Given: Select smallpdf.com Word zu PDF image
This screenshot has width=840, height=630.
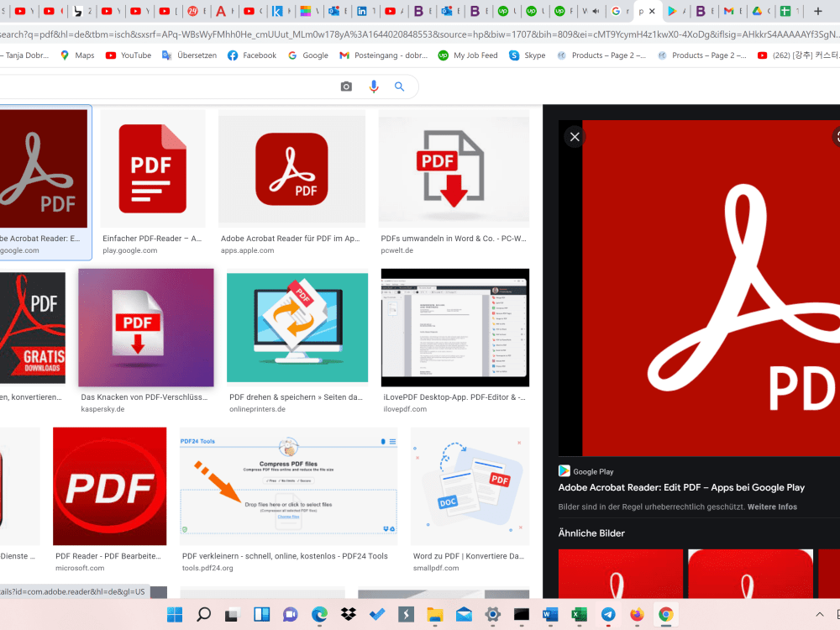Looking at the screenshot, I should tap(470, 486).
